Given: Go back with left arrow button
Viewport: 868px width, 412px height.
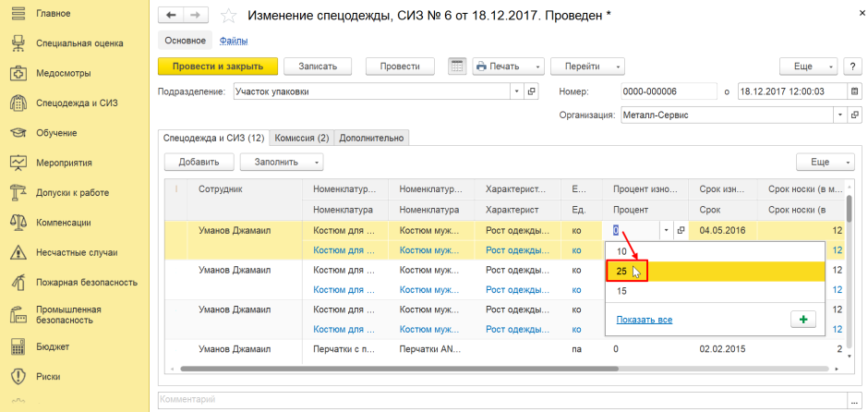Looking at the screenshot, I should coord(171,16).
